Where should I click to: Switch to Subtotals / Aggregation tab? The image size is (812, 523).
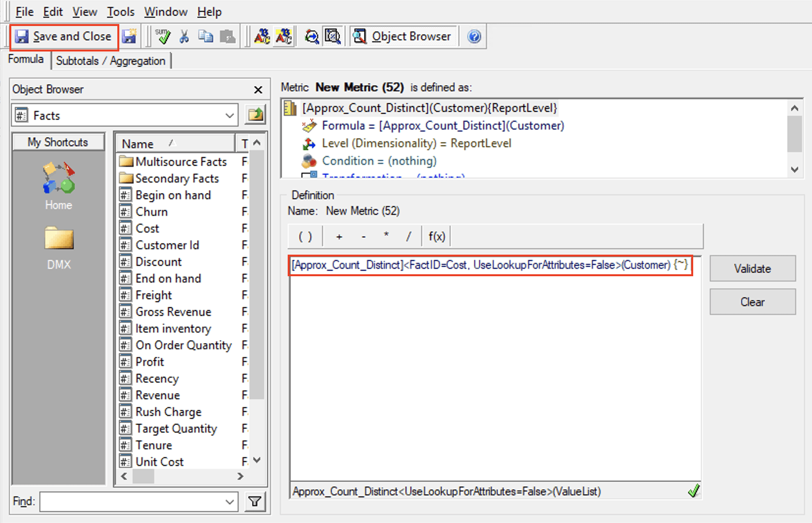[110, 61]
